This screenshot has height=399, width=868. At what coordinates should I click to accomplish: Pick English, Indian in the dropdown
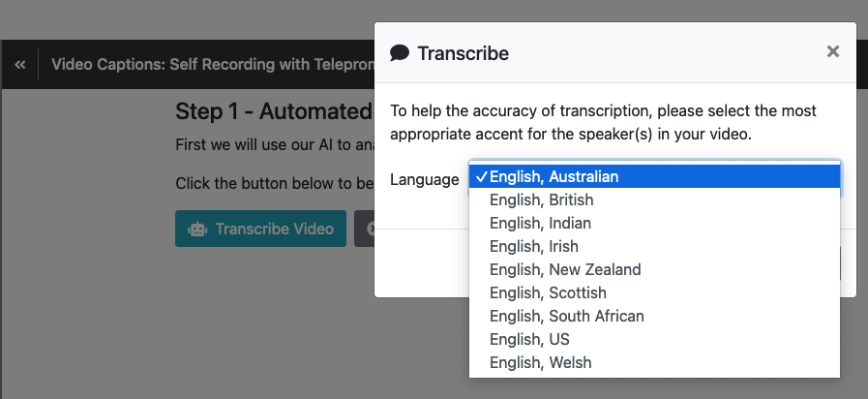click(654, 223)
